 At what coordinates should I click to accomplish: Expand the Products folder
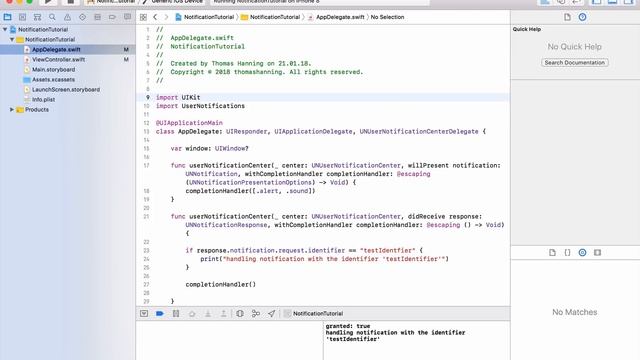coord(12,109)
